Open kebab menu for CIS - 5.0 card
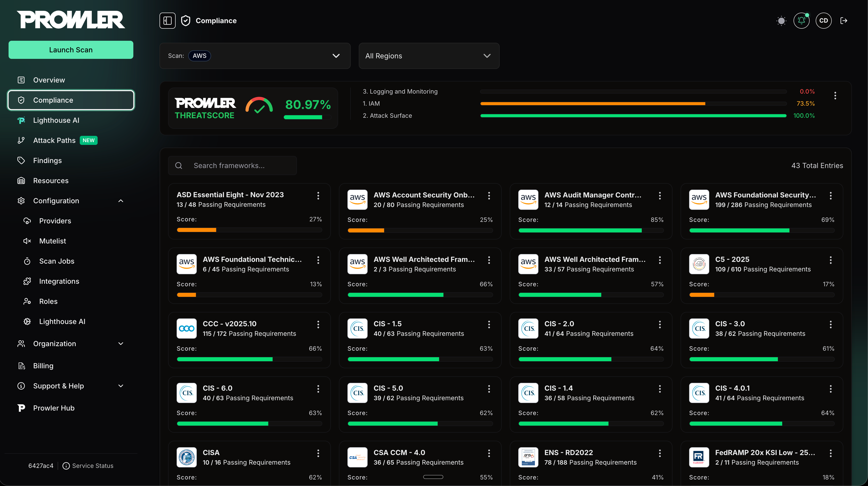The image size is (868, 486). pyautogui.click(x=489, y=389)
